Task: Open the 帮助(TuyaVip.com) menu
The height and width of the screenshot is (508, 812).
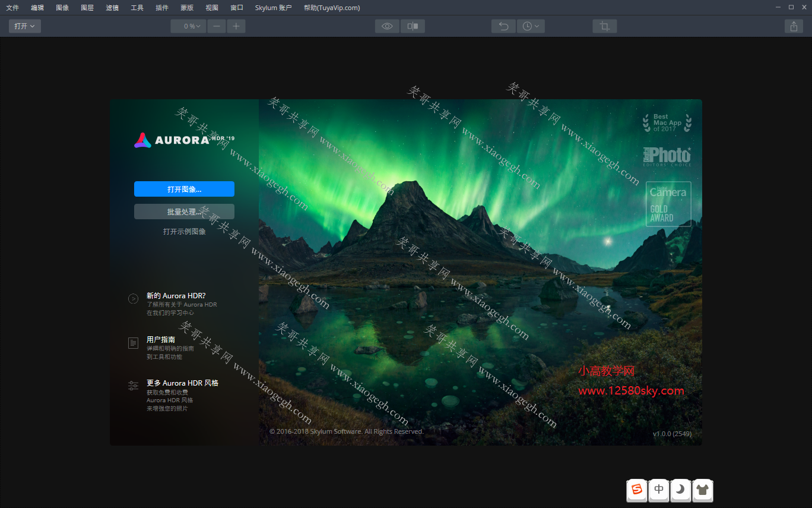Action: click(x=331, y=8)
